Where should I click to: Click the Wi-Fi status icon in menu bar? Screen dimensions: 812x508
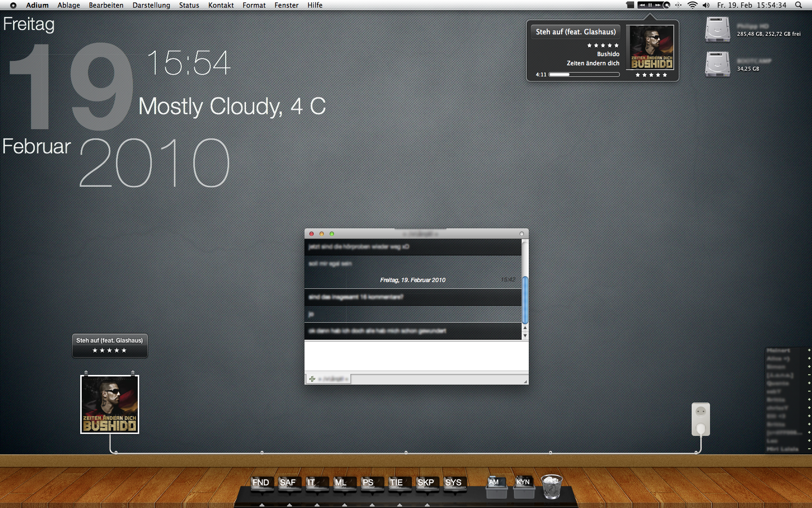coord(693,5)
